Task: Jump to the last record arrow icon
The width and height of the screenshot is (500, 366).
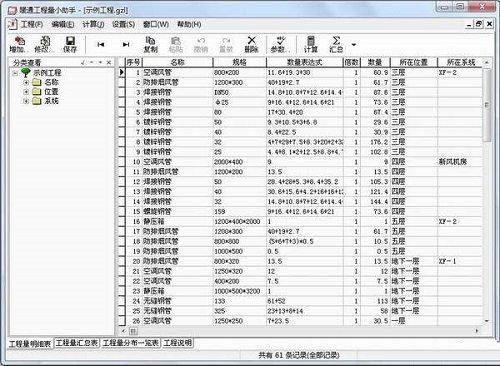Action: pos(126,44)
